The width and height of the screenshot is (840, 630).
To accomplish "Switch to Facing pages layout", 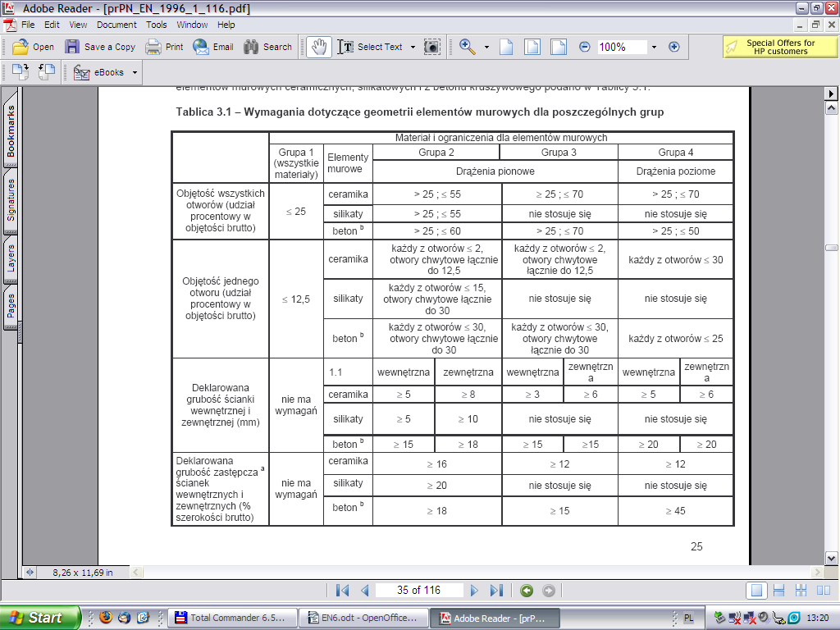I will point(824,591).
